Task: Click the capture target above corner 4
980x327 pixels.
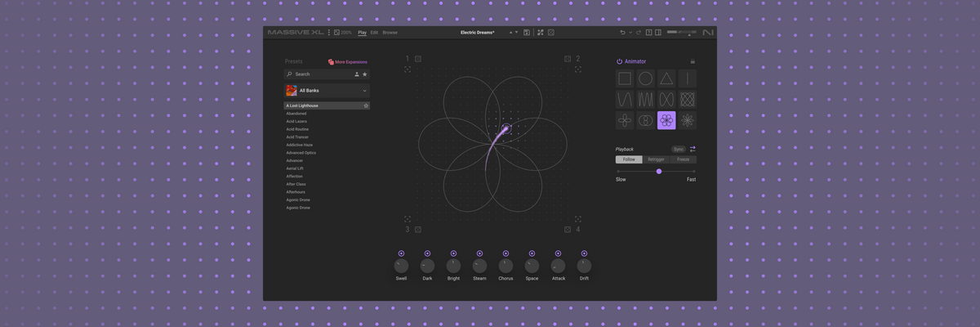Action: click(x=578, y=219)
